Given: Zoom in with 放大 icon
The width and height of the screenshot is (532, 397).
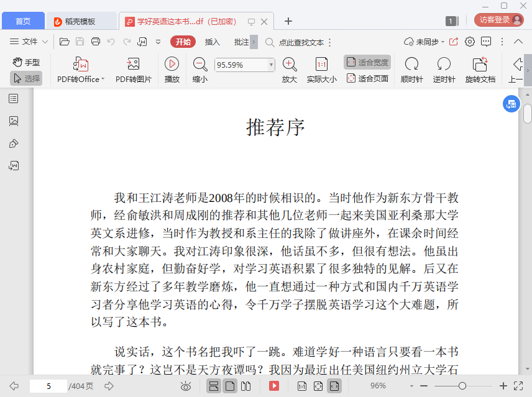Looking at the screenshot, I should pyautogui.click(x=290, y=70).
